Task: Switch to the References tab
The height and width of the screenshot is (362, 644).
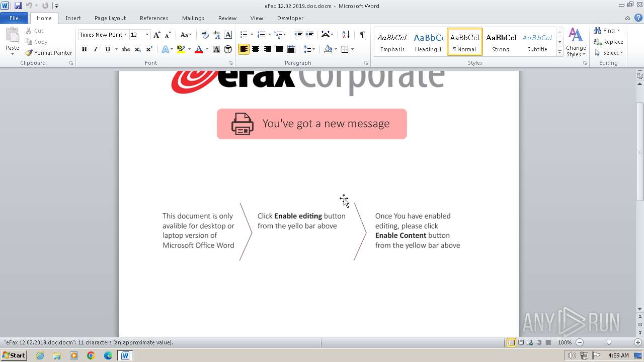Action: (x=154, y=18)
